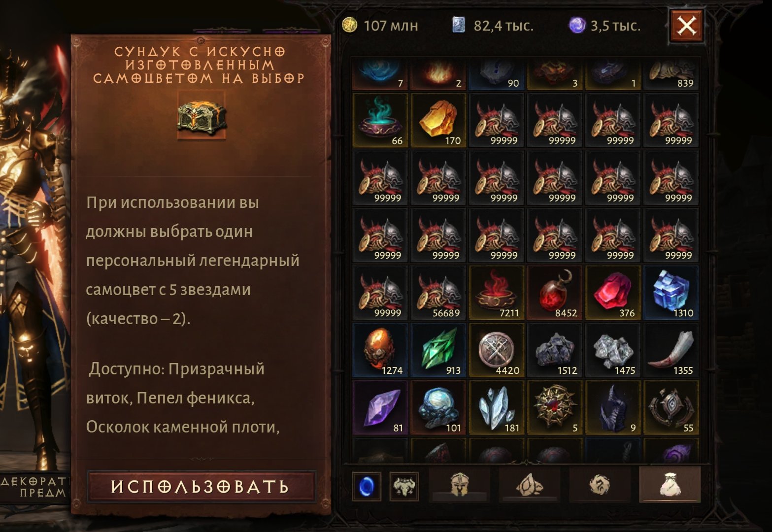This screenshot has width=772, height=532.
Task: Choose the green crystal item with 913
Action: tap(438, 351)
